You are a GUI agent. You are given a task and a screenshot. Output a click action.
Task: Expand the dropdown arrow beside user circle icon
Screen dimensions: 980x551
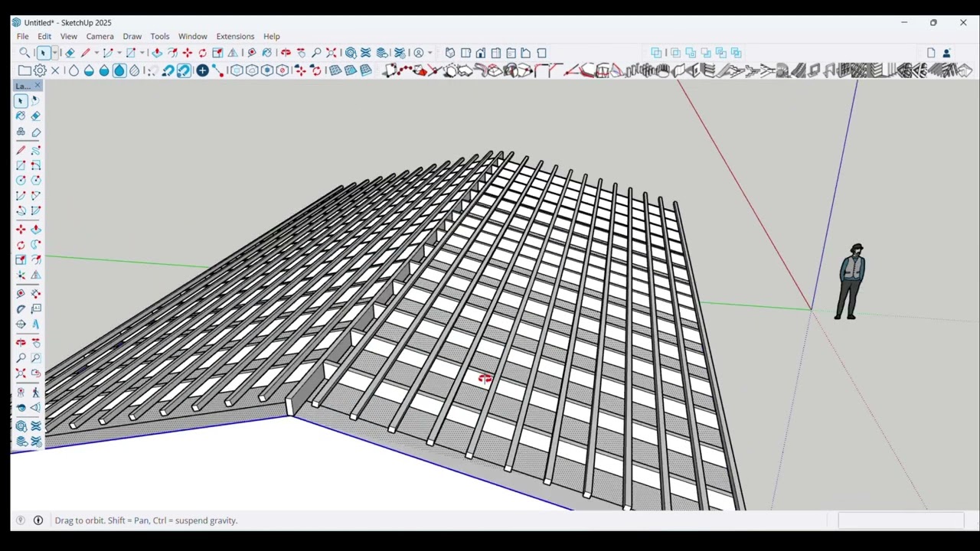pyautogui.click(x=430, y=53)
